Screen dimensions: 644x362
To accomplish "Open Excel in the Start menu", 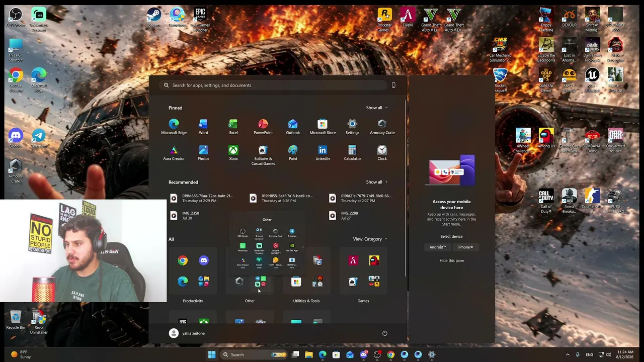I will coord(233,127).
